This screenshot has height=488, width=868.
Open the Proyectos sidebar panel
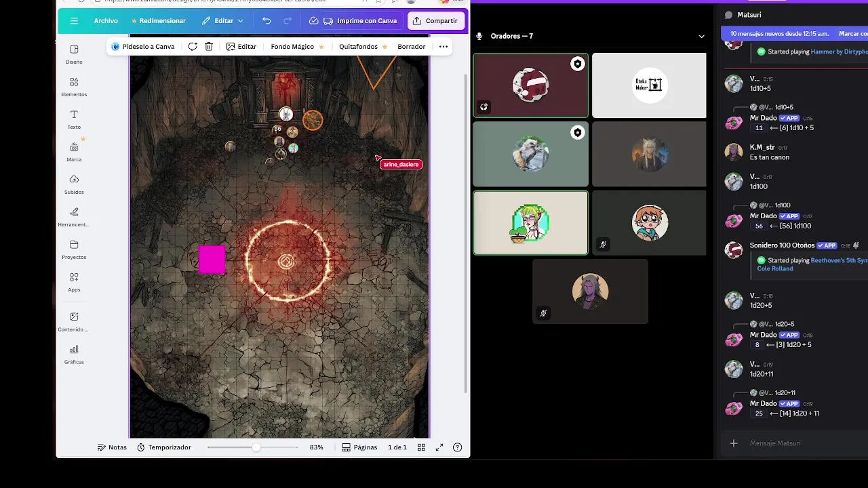(74, 249)
